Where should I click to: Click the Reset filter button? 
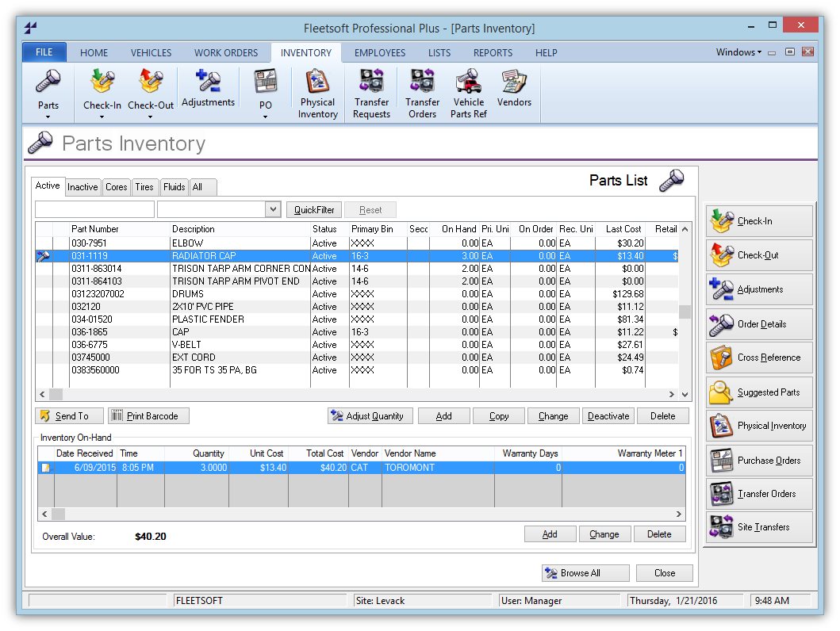click(x=370, y=210)
